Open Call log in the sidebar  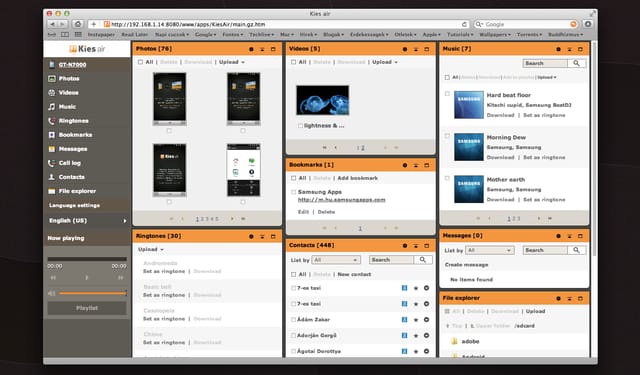[69, 163]
